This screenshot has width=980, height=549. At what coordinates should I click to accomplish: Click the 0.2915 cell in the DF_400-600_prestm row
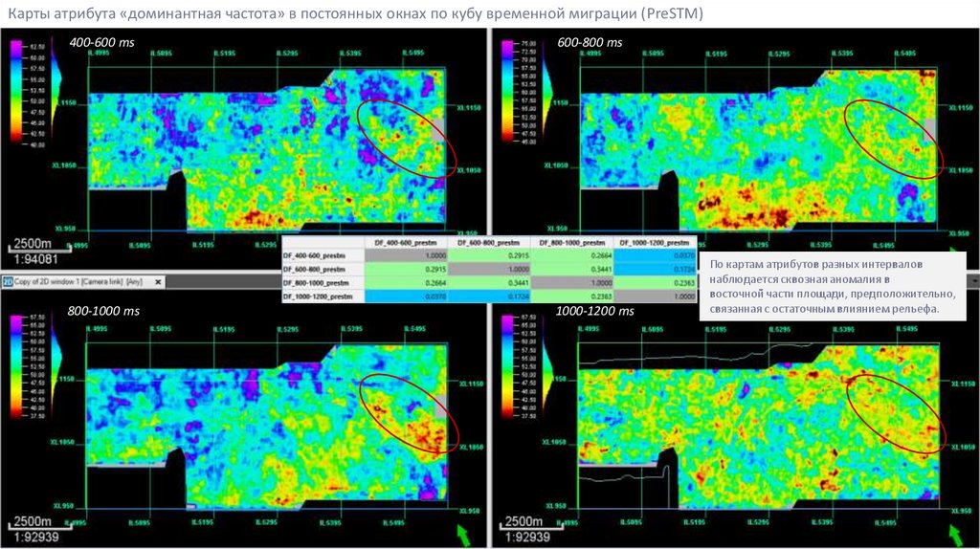(489, 255)
